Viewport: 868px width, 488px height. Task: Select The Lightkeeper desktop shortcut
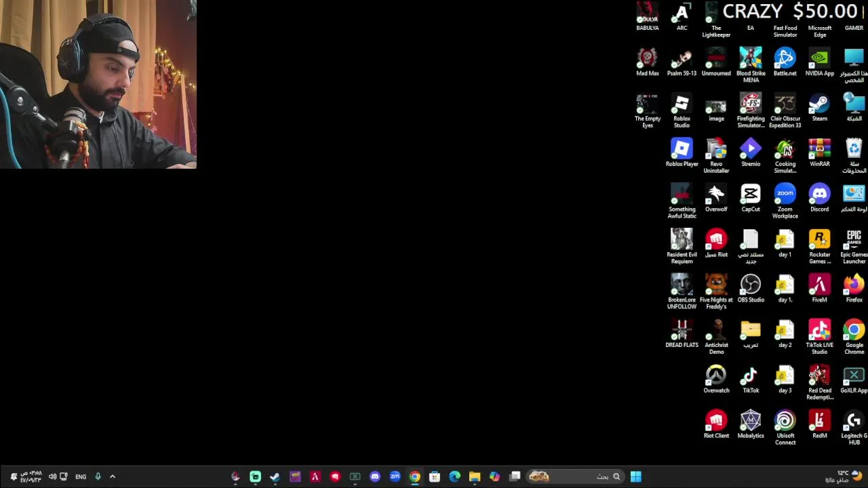point(716,20)
